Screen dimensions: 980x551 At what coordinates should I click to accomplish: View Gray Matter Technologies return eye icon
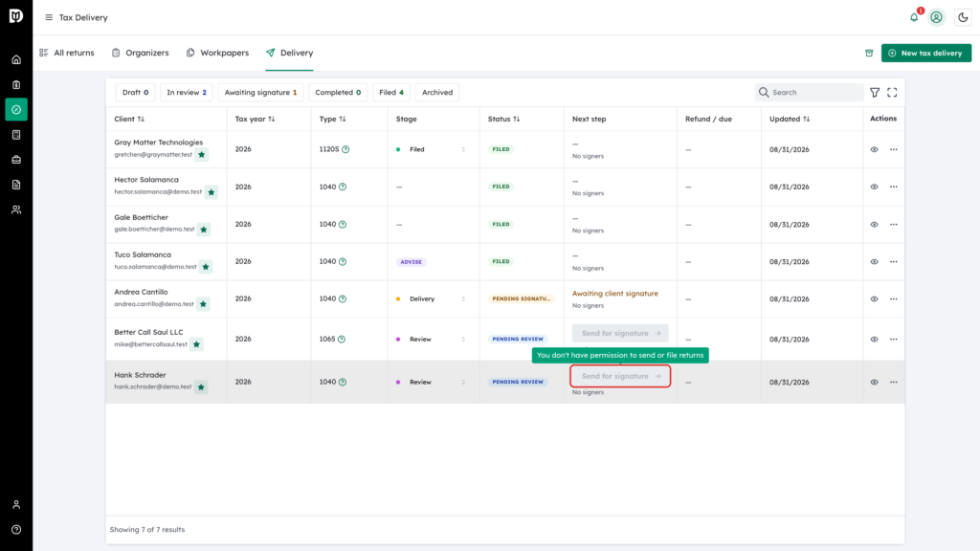tap(875, 149)
